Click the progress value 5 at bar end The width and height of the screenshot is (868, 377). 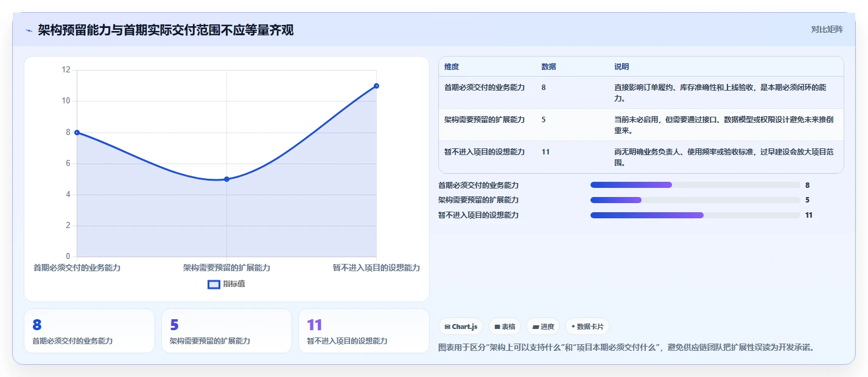tap(807, 200)
